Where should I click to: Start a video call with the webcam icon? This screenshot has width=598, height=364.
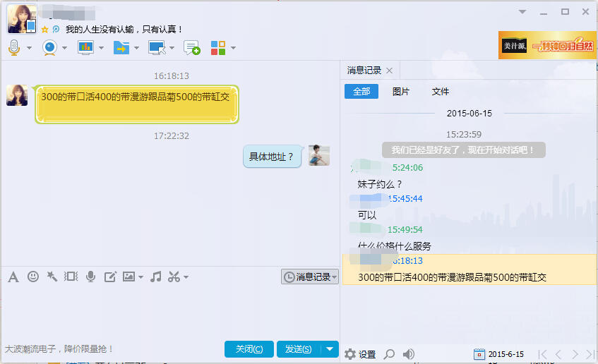tap(49, 48)
